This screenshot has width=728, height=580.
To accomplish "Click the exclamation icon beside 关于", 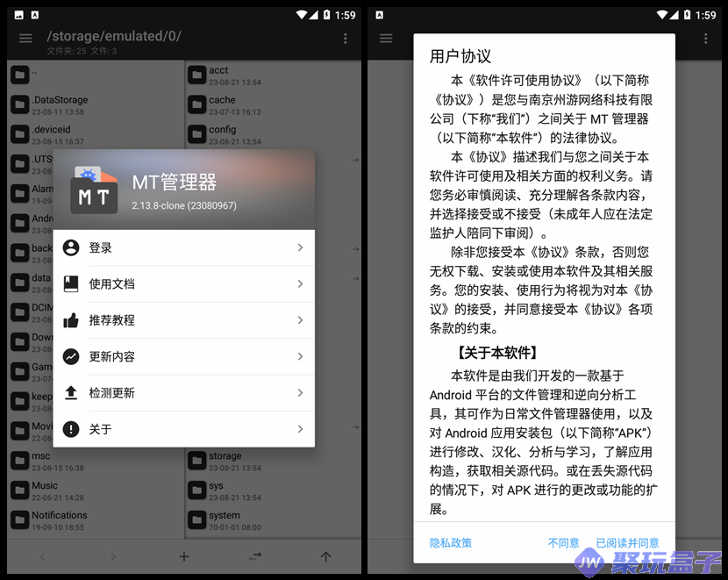I will (x=71, y=428).
